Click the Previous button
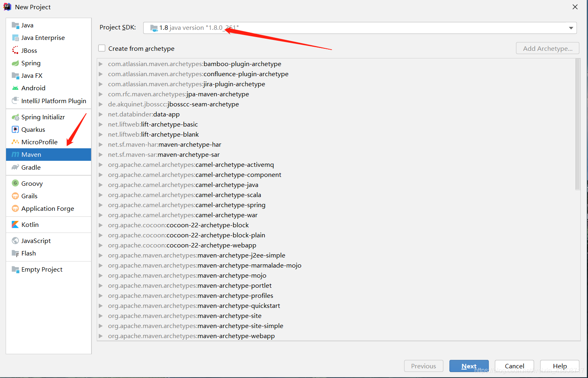Screen dimensions: 588x378 coord(424,366)
